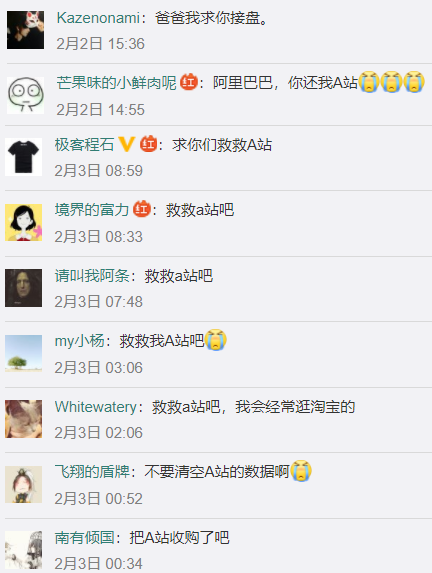Click the timestamp 2月3日 08:59

99,171
